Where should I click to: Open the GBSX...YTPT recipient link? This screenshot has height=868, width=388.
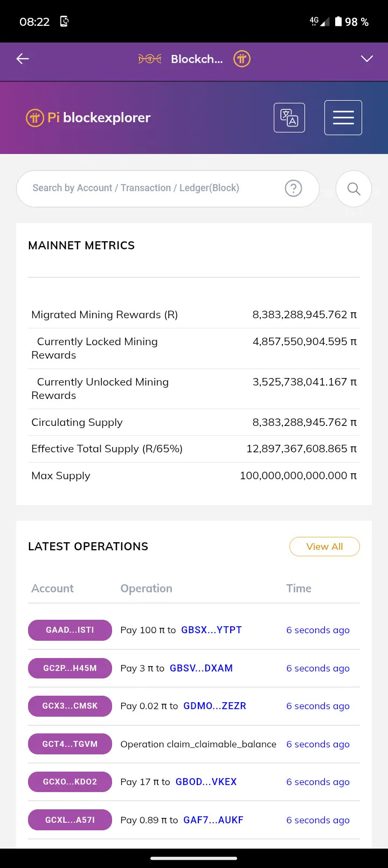[x=211, y=630]
